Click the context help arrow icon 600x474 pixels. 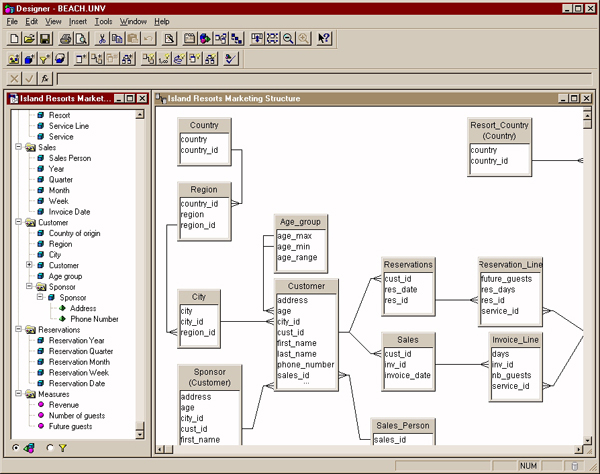(x=325, y=39)
